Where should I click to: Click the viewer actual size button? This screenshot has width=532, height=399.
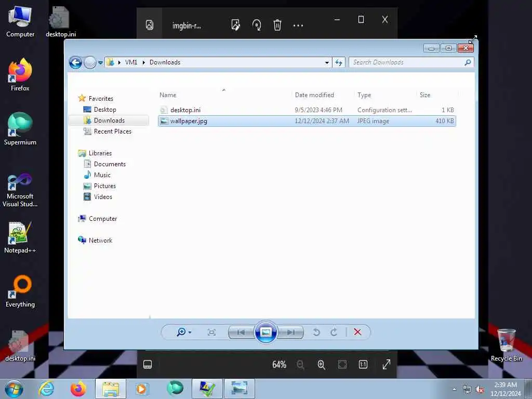click(211, 332)
